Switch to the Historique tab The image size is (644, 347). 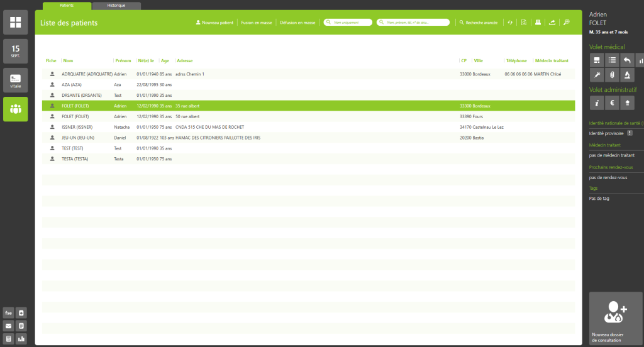tap(116, 6)
